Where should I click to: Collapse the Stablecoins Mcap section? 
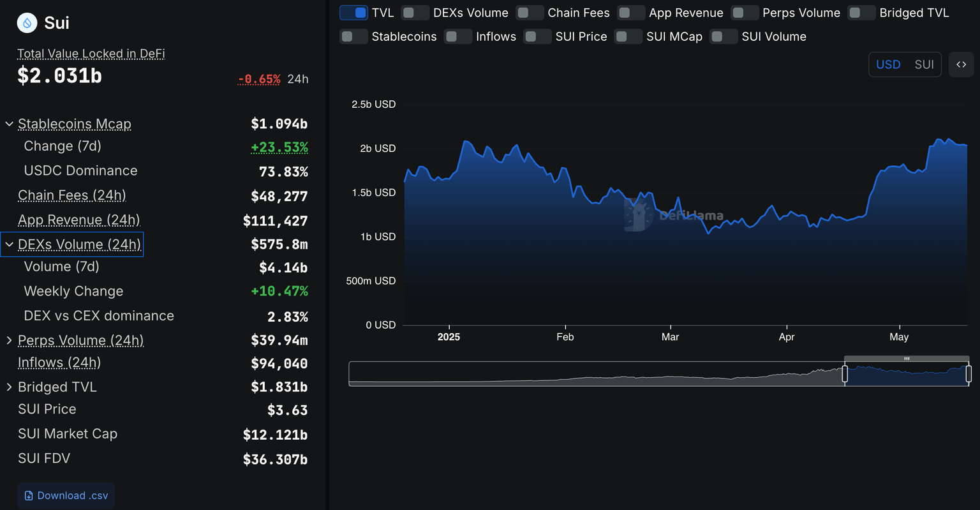(10, 124)
